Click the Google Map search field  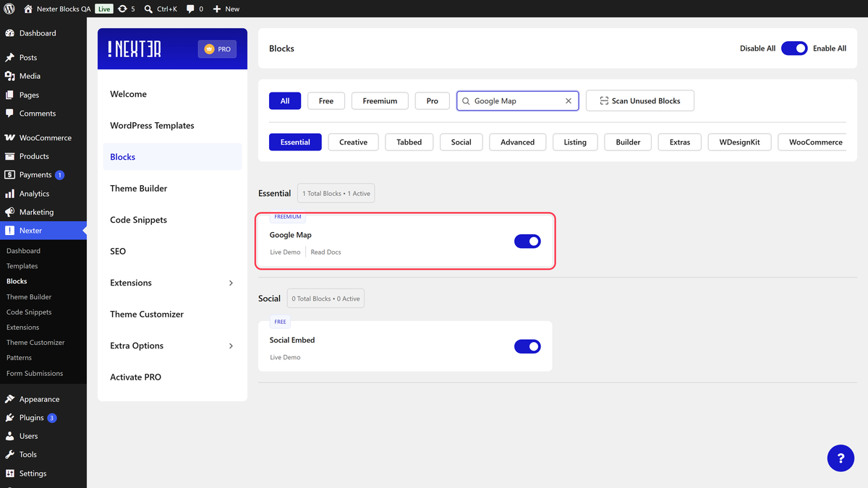point(517,101)
